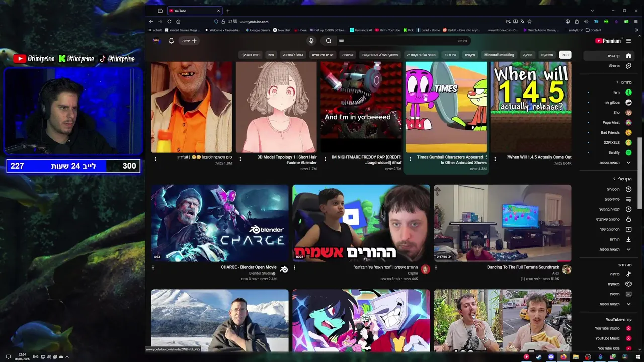The image size is (644, 362).
Task: Open the Bardify subscription channel
Action: click(608, 153)
